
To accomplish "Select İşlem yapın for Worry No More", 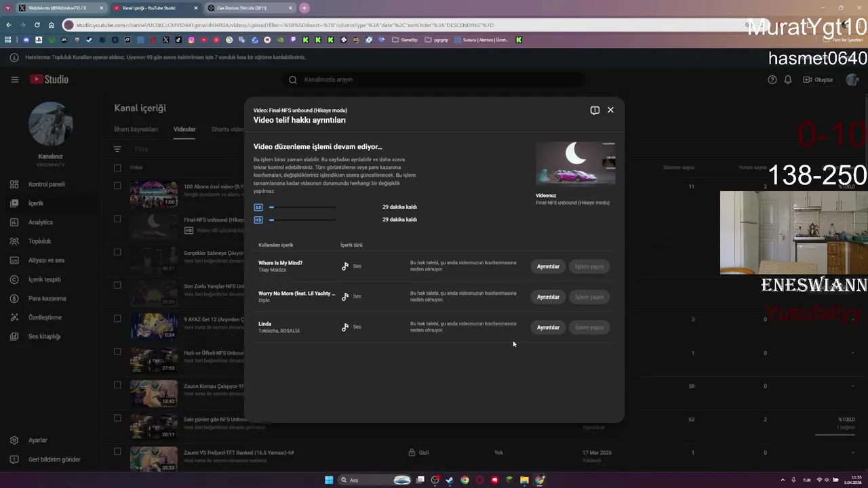I will (589, 297).
